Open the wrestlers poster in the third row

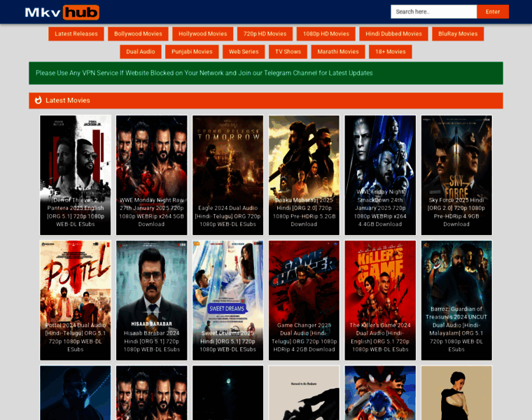pos(151,393)
